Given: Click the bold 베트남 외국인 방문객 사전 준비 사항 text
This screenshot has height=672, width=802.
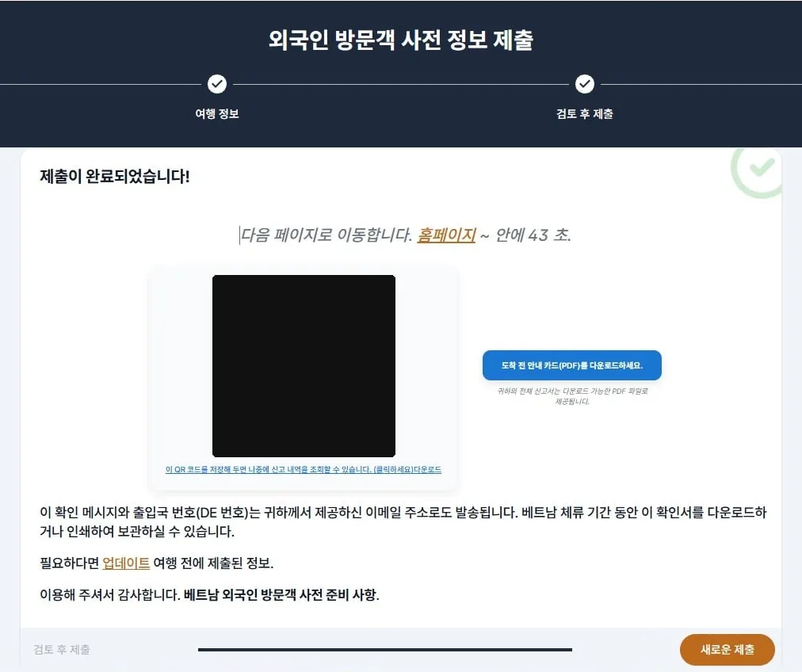Looking at the screenshot, I should (x=281, y=595).
